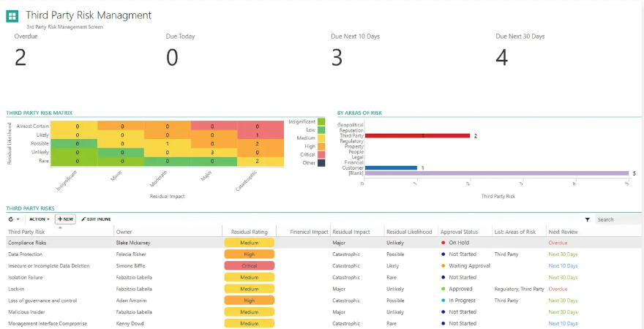Click the orange Waiting Approval status dot
644x329 pixels.
(443, 266)
